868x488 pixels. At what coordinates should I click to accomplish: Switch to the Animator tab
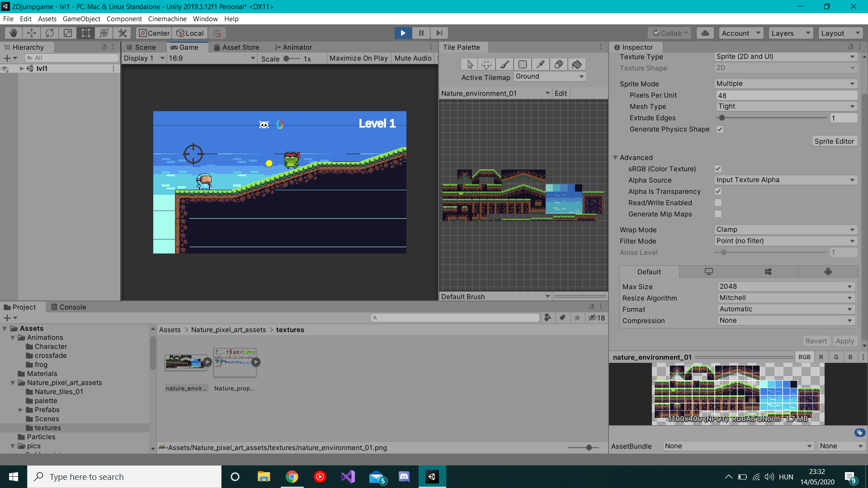point(293,47)
